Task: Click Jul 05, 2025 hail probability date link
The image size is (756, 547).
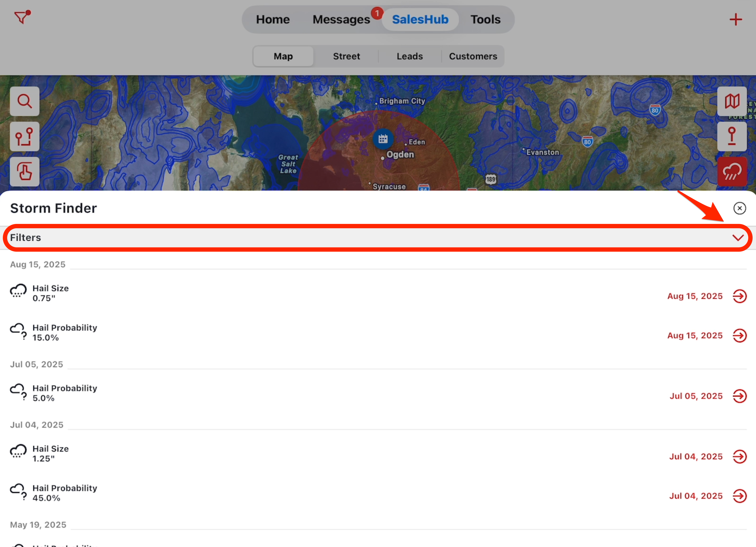Action: click(696, 396)
